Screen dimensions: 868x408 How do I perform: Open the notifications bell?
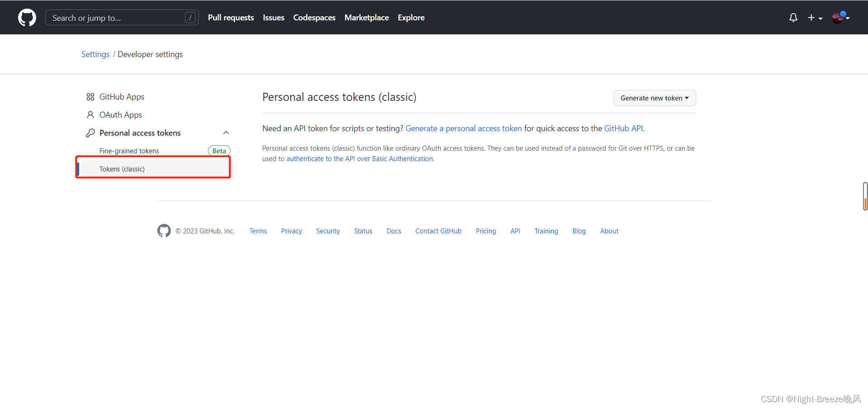pos(793,18)
